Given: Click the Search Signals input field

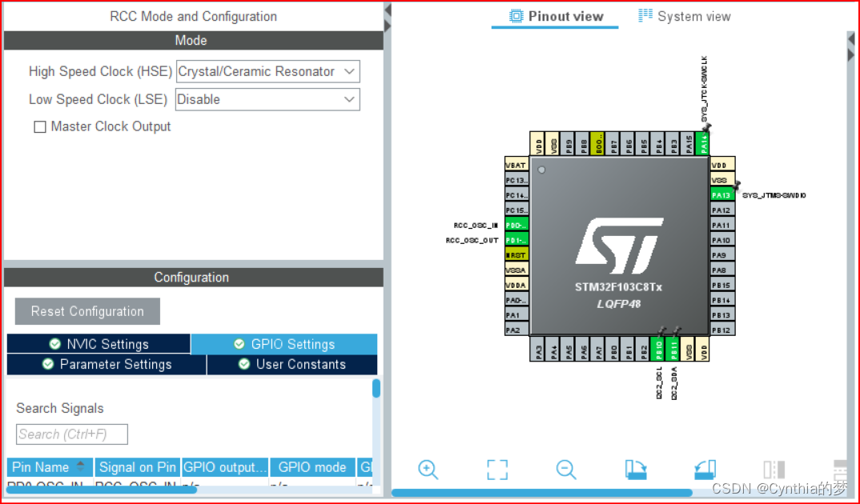Looking at the screenshot, I should (71, 434).
